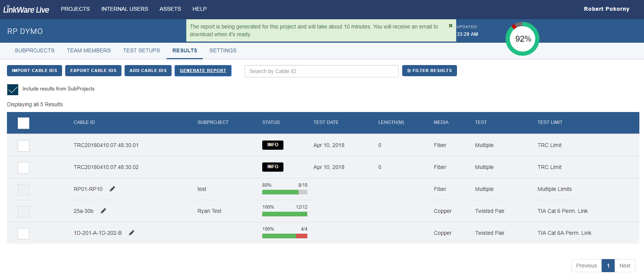Click the Generate Report button

click(203, 71)
